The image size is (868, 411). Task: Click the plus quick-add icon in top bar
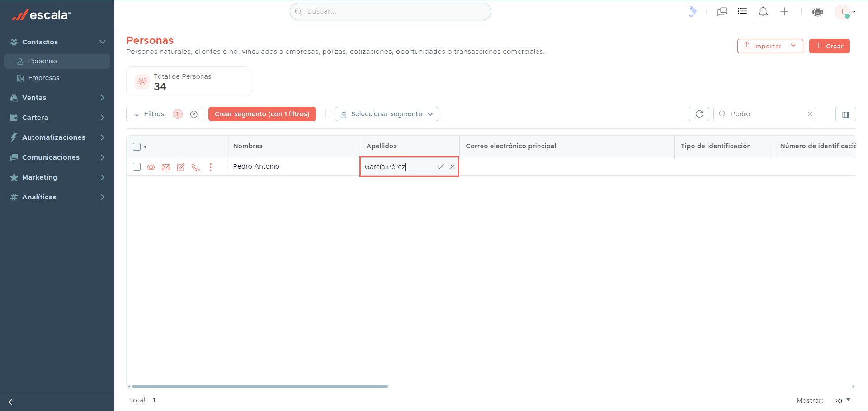point(784,11)
